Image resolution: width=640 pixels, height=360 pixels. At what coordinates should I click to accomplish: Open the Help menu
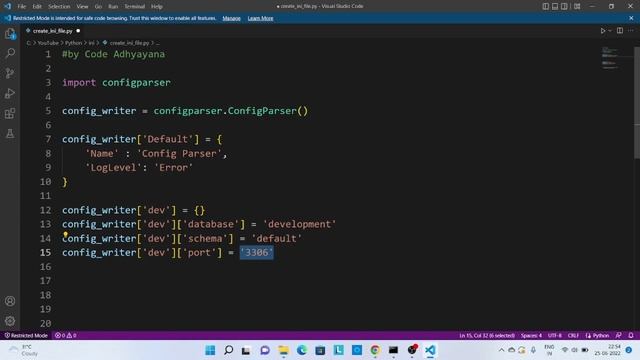point(157,7)
